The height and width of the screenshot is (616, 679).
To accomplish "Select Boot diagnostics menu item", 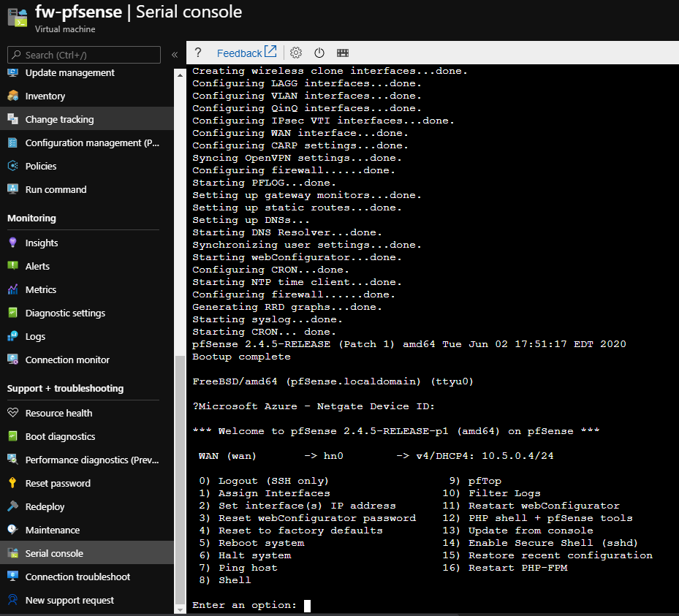I will [60, 436].
